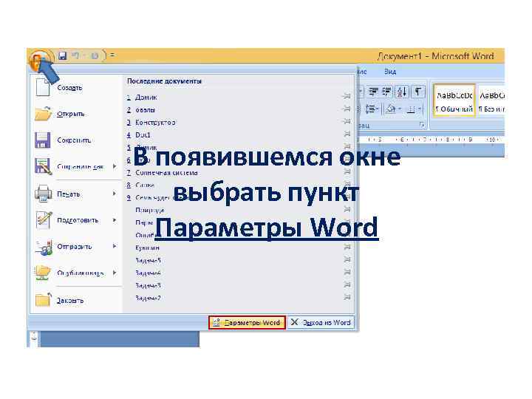Select the Печать menu entry
The height and width of the screenshot is (399, 532).
(68, 194)
